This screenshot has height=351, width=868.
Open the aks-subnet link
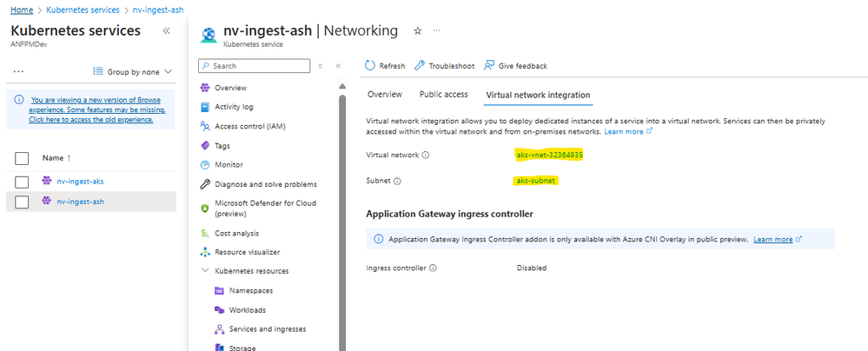(x=535, y=182)
